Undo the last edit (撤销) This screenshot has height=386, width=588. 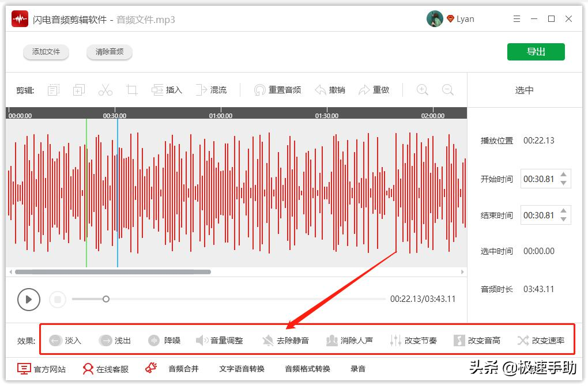pyautogui.click(x=331, y=89)
